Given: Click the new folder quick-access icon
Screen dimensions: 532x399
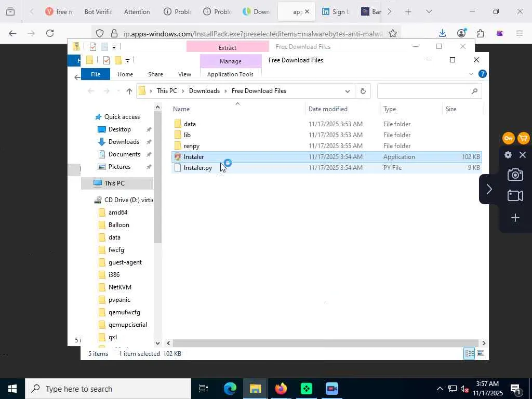Looking at the screenshot, I should (118, 60).
